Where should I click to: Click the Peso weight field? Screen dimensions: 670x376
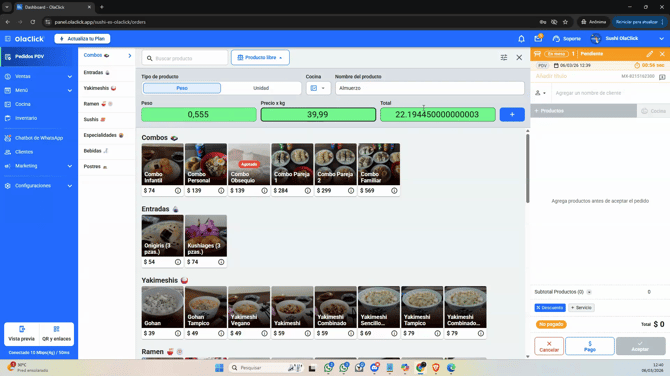[x=199, y=115]
